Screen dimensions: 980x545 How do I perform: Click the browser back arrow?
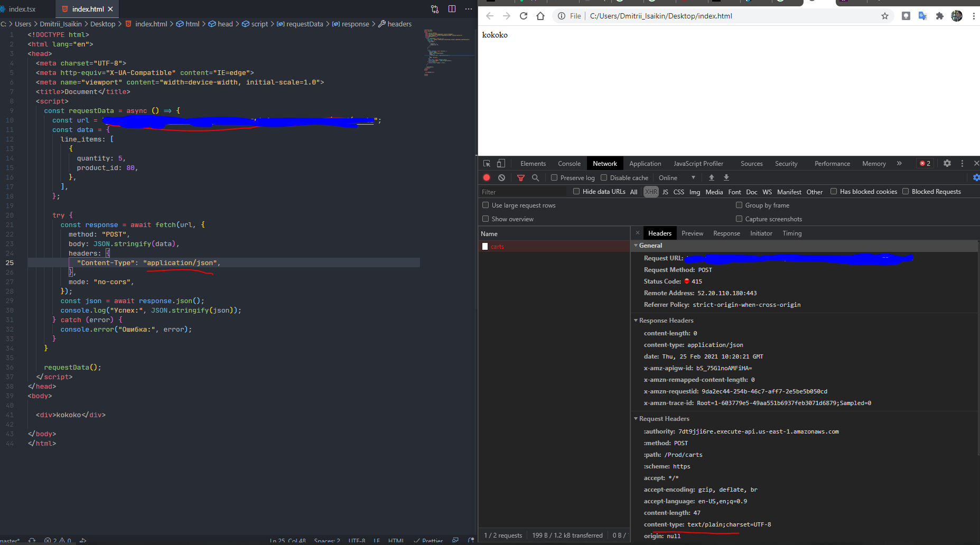click(490, 16)
